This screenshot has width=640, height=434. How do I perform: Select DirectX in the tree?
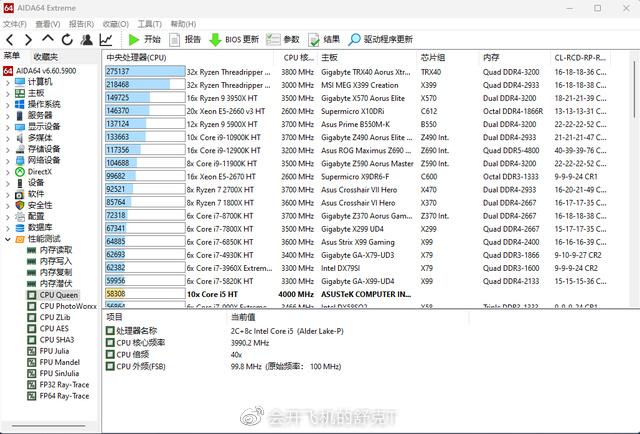(40, 171)
